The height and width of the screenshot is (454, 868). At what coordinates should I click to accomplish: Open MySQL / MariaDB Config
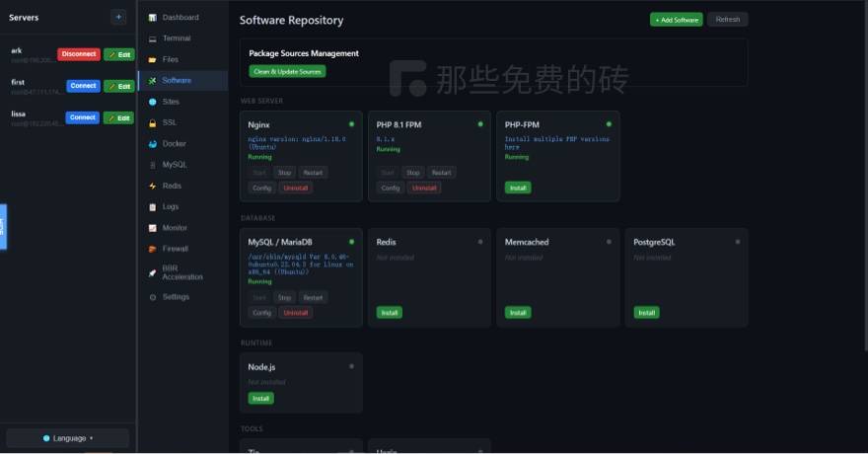[261, 313]
